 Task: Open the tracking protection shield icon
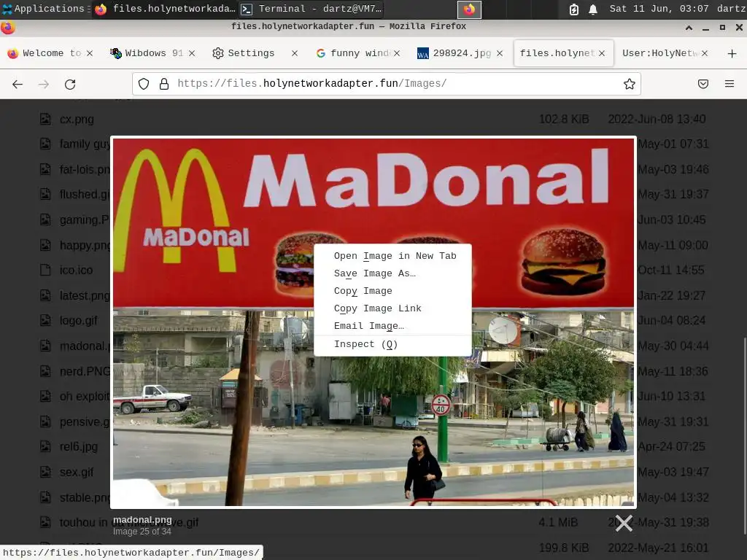tap(144, 85)
